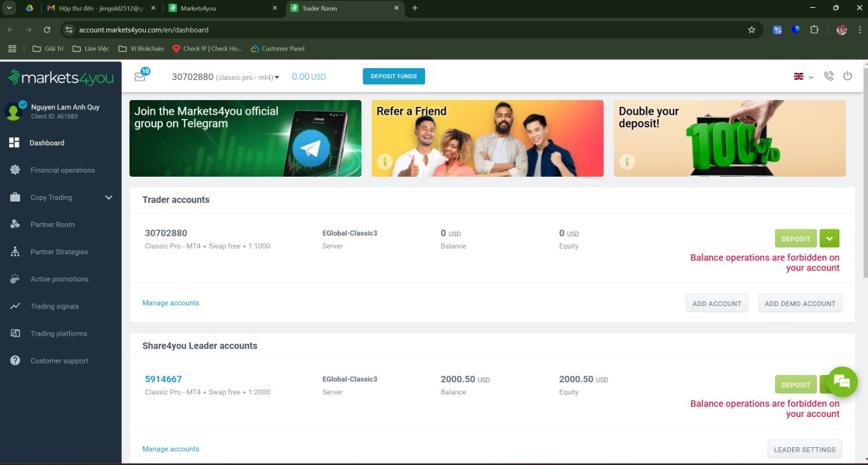The width and height of the screenshot is (868, 465).
Task: Click the Financial operations gear icon
Action: [15, 170]
